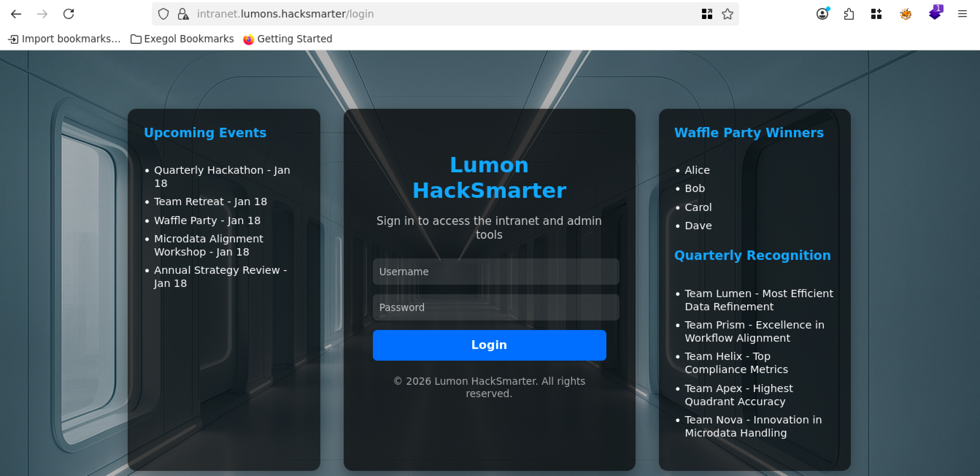Click Import bookmarks in bookmarks bar

(x=64, y=39)
